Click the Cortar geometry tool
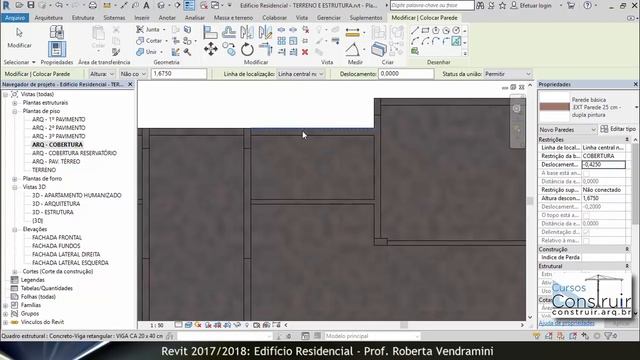 coord(150,41)
